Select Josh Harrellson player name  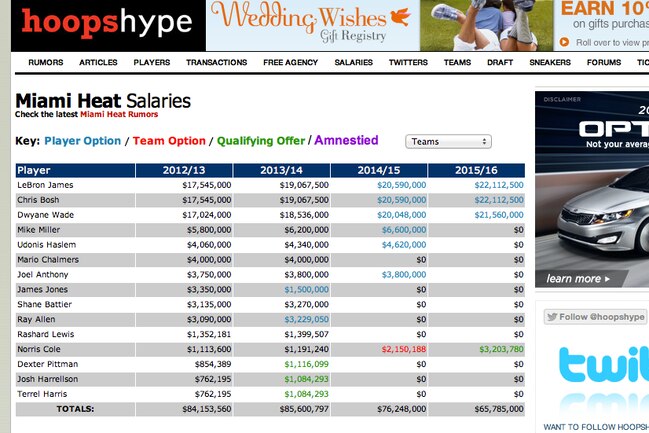[x=48, y=379]
